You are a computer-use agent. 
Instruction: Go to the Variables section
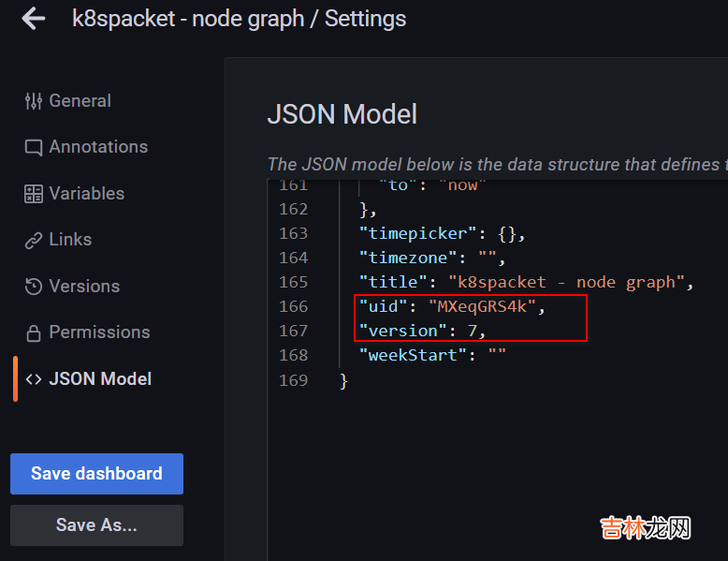(x=87, y=194)
